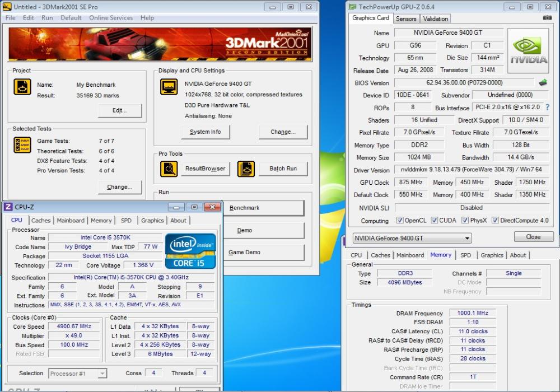Open the Processor #1 selection dropdown
Image resolution: width=560 pixels, height=392 pixels.
coord(77,374)
